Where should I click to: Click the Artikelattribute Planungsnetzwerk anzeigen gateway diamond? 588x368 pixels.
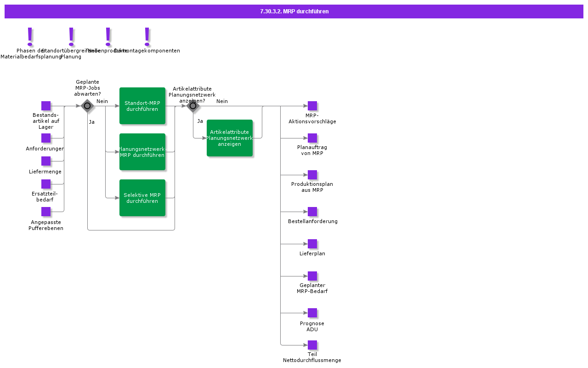193,106
